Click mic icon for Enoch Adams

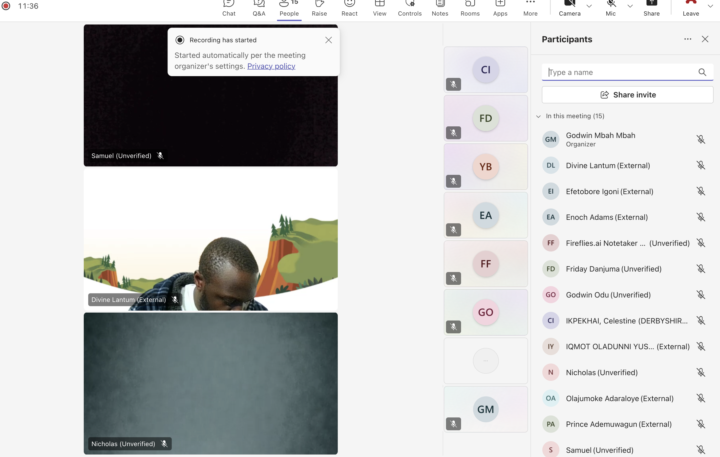(x=701, y=217)
